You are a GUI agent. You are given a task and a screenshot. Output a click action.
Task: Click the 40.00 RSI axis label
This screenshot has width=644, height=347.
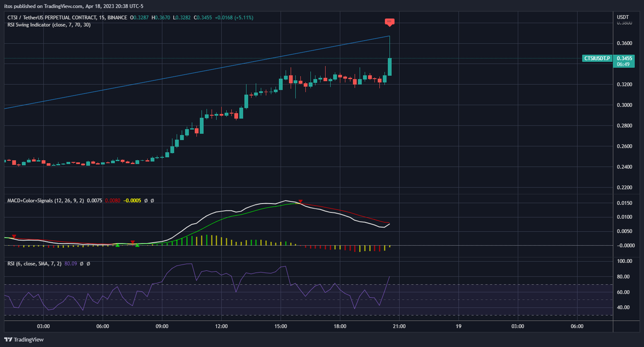click(624, 308)
